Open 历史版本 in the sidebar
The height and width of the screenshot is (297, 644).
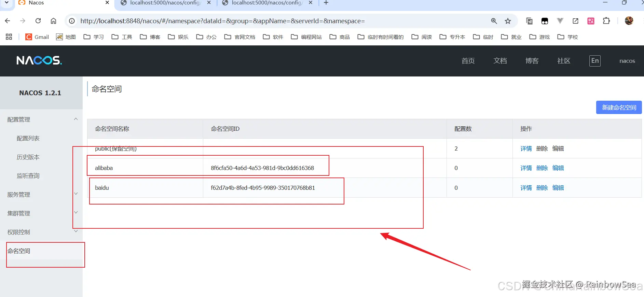point(28,157)
